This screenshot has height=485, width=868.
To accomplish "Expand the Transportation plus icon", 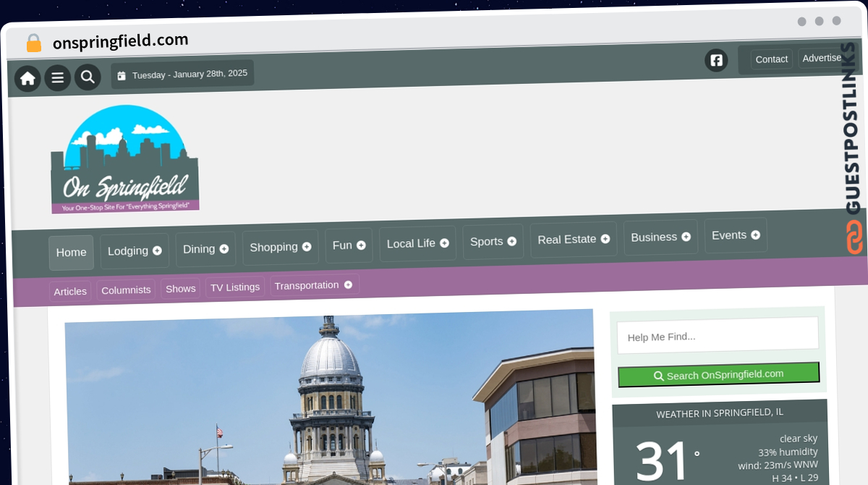I will point(348,284).
